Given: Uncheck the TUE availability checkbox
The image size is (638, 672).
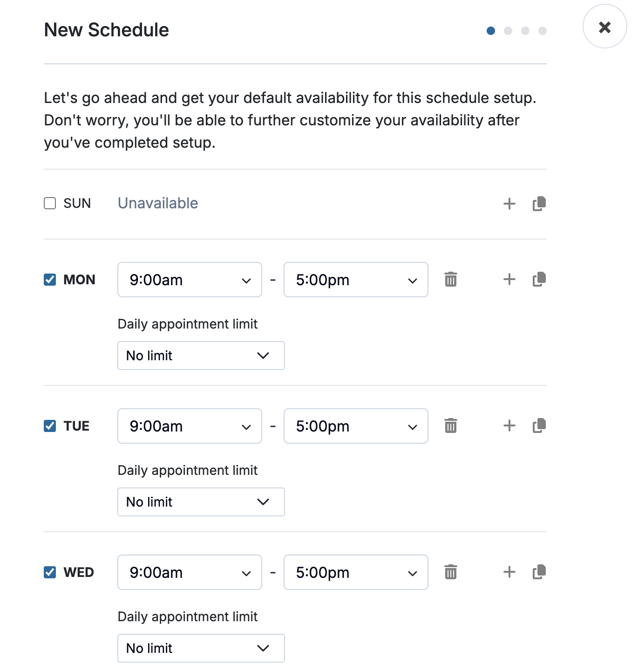Looking at the screenshot, I should click(x=50, y=426).
